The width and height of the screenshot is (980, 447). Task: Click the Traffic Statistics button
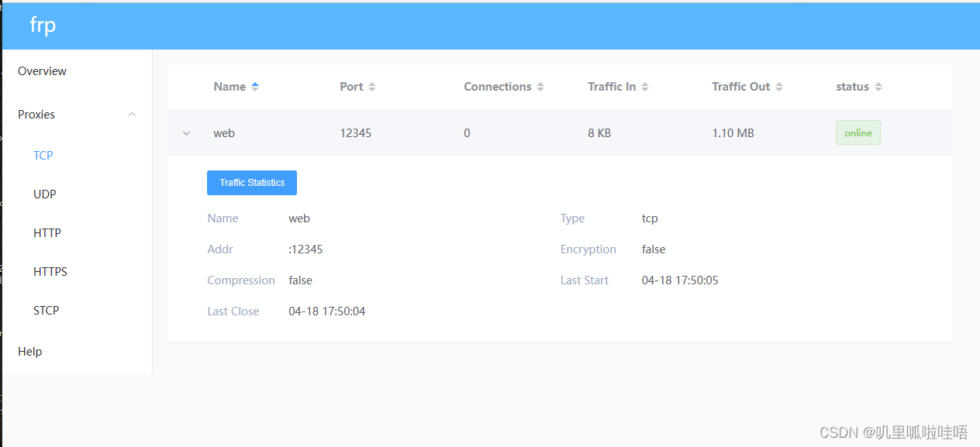252,183
